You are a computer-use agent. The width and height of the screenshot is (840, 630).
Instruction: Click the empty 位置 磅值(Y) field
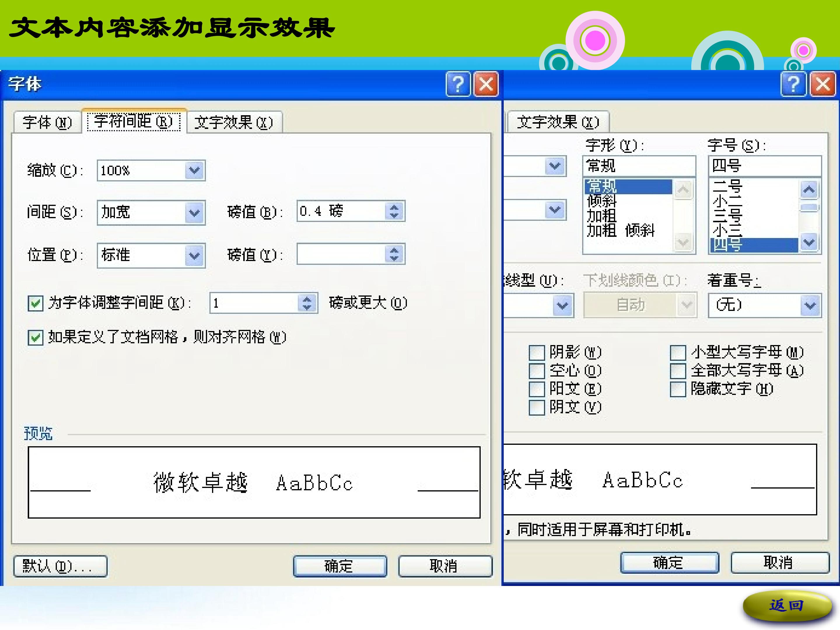pyautogui.click(x=341, y=254)
